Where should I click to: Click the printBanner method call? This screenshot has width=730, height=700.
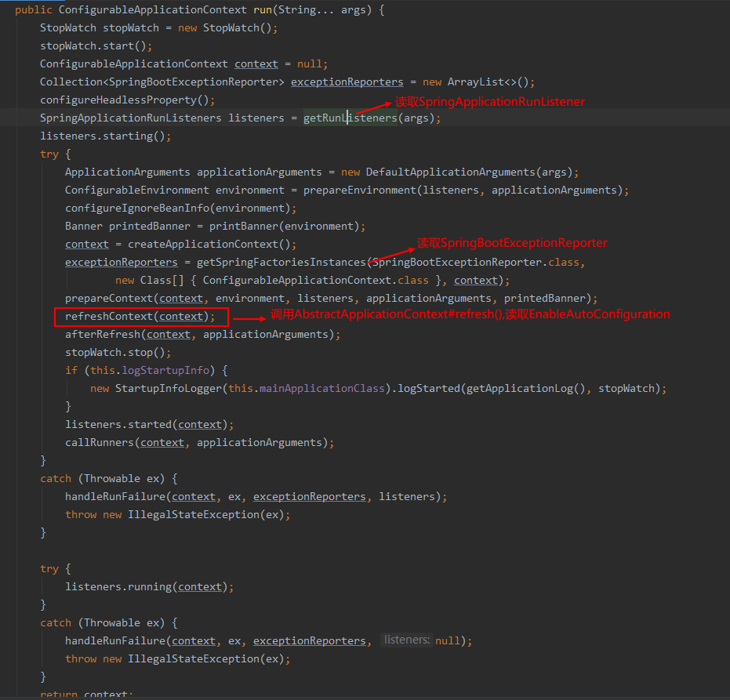244,227
